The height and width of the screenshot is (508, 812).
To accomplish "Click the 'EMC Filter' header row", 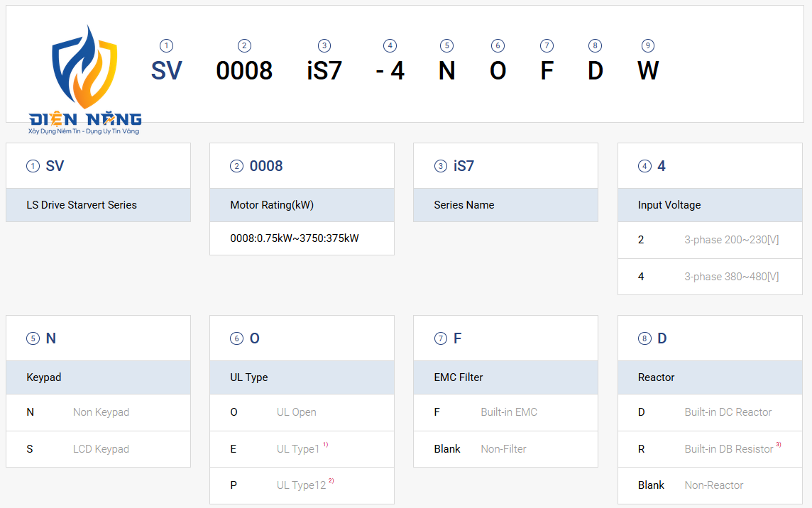I will (505, 377).
